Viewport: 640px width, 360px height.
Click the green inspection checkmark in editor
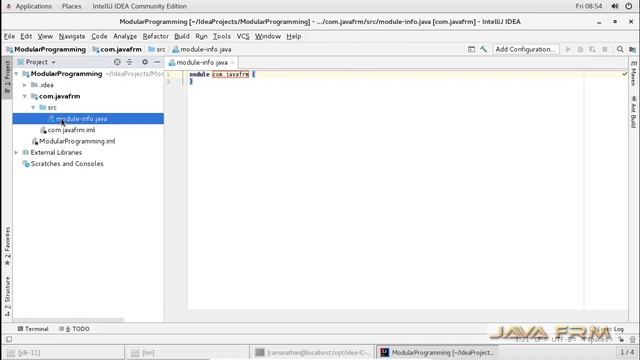(624, 74)
